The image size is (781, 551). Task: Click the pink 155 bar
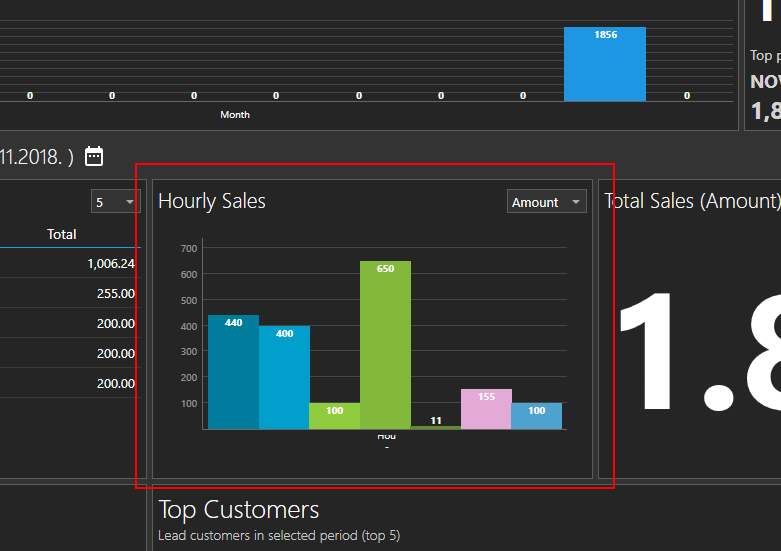click(x=486, y=409)
